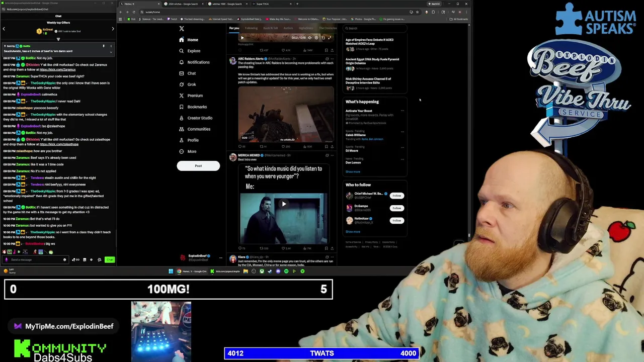Open the All Bookmarks folder

[x=459, y=19]
